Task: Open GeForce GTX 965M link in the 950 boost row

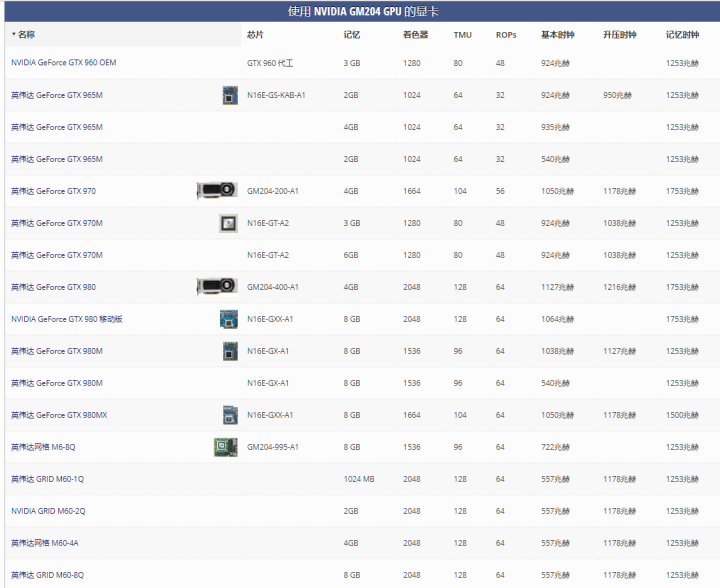Action: pyautogui.click(x=57, y=95)
